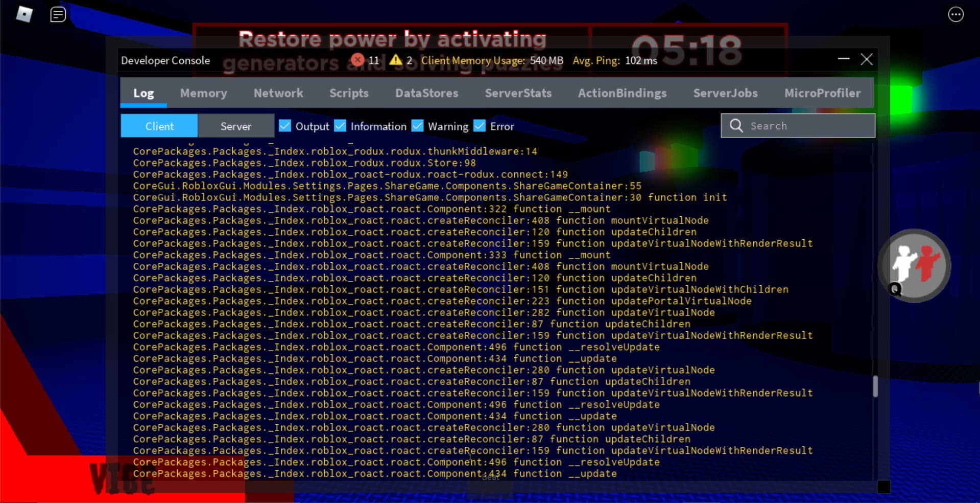Switch log view to Server
Image resolution: width=980 pixels, height=503 pixels.
click(236, 126)
